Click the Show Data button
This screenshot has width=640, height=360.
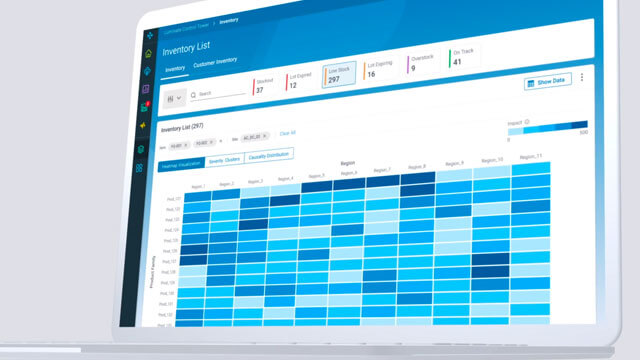pos(547,82)
